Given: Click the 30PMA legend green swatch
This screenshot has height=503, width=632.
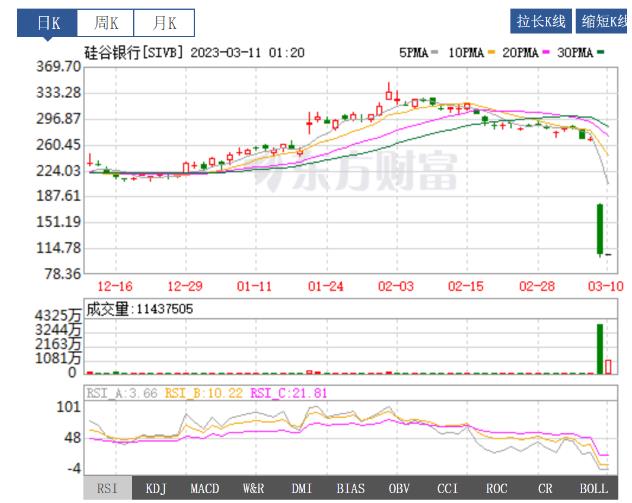Looking at the screenshot, I should click(x=601, y=52).
